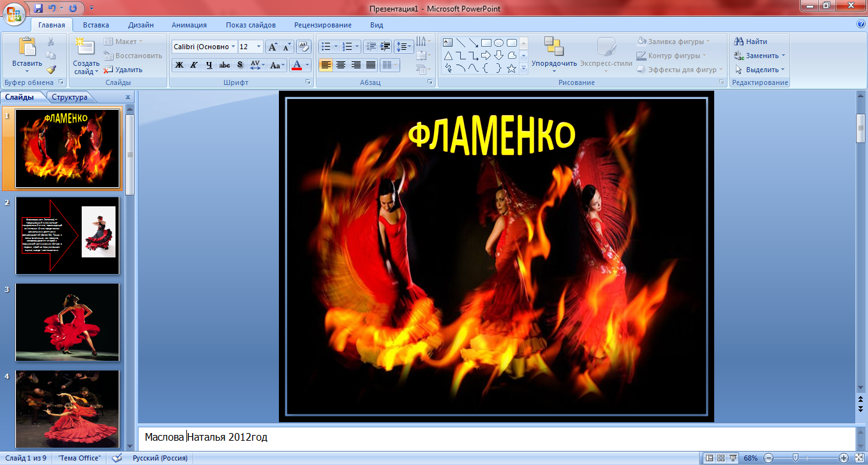Increase the list indent level
Screen dimensions: 868x465
pos(385,47)
